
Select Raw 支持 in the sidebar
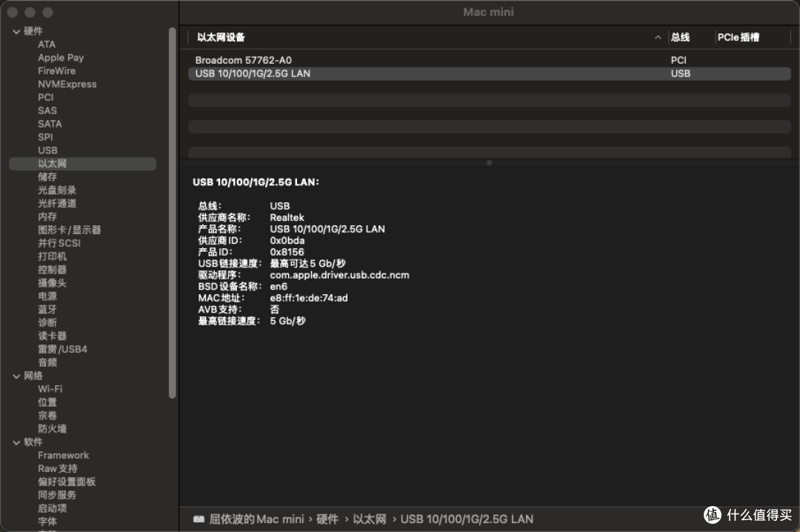(x=58, y=469)
